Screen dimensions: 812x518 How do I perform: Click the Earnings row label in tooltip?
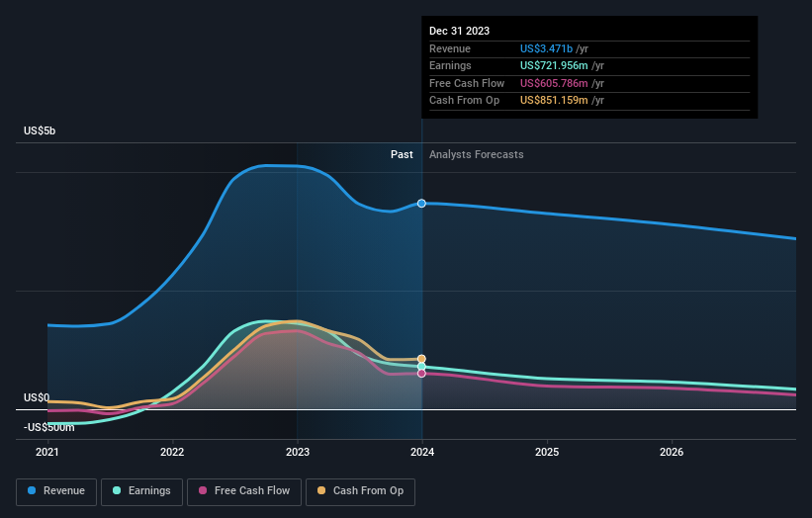451,65
